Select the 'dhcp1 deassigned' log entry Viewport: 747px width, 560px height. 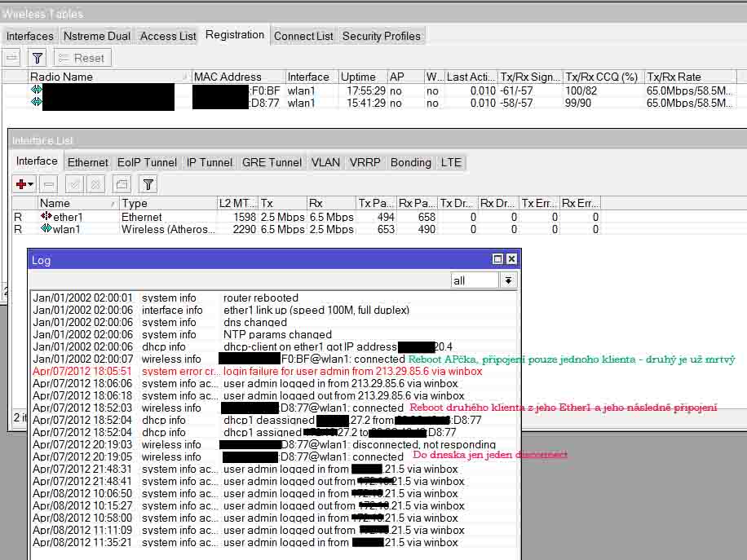(x=274, y=421)
